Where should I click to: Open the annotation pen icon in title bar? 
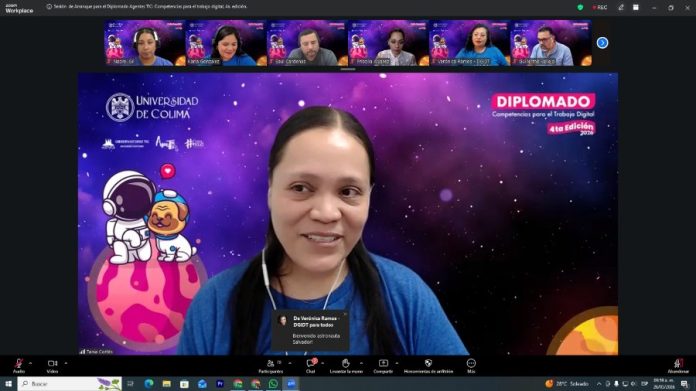pyautogui.click(x=621, y=8)
